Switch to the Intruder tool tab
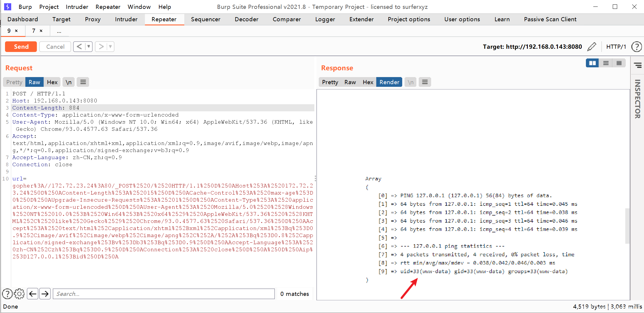The height and width of the screenshot is (313, 644). click(x=126, y=19)
